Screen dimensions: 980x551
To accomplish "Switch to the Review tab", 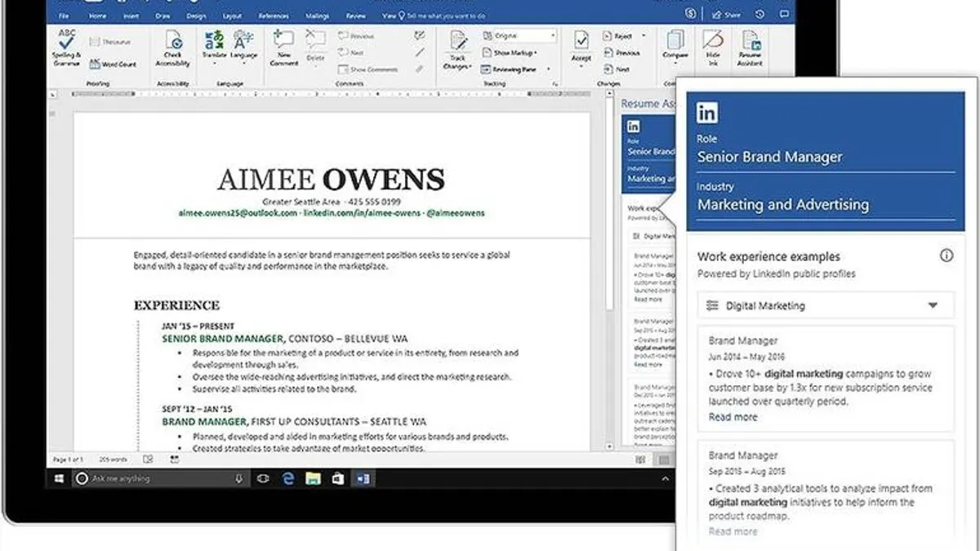I will coord(355,16).
